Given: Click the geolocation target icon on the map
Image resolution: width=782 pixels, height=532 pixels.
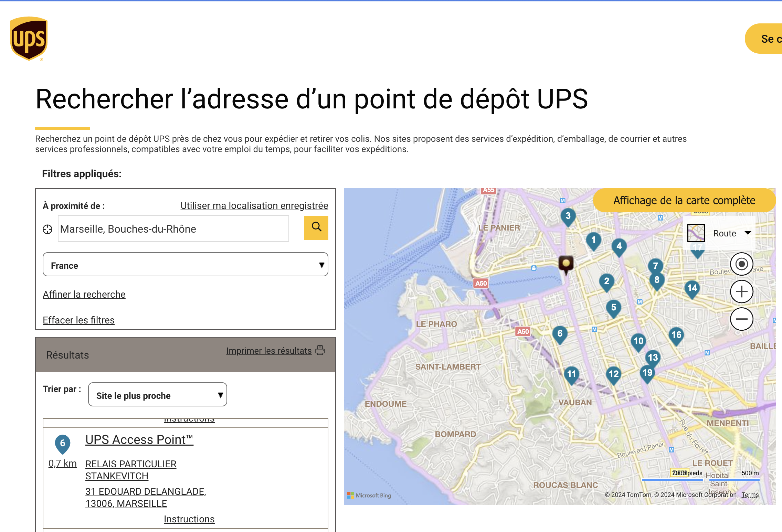Looking at the screenshot, I should [x=741, y=264].
